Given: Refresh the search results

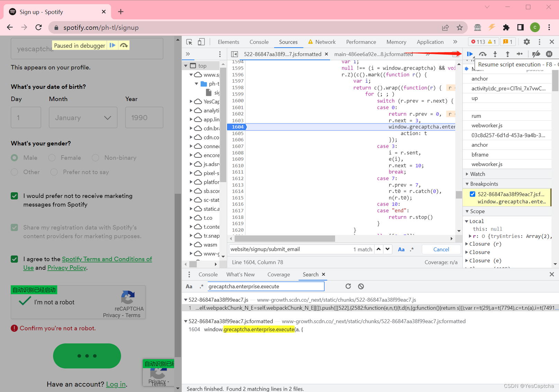Looking at the screenshot, I should (x=348, y=286).
